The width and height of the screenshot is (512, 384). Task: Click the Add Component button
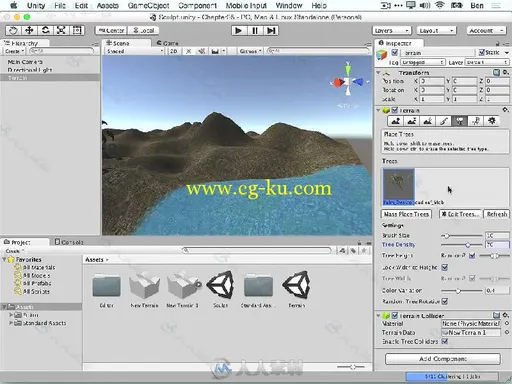(443, 359)
